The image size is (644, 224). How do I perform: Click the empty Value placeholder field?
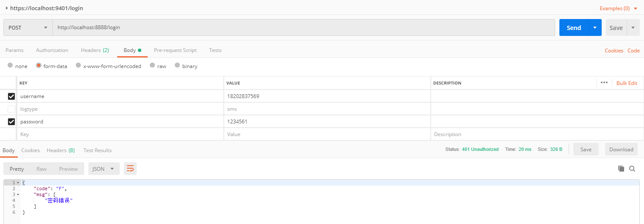(x=327, y=134)
